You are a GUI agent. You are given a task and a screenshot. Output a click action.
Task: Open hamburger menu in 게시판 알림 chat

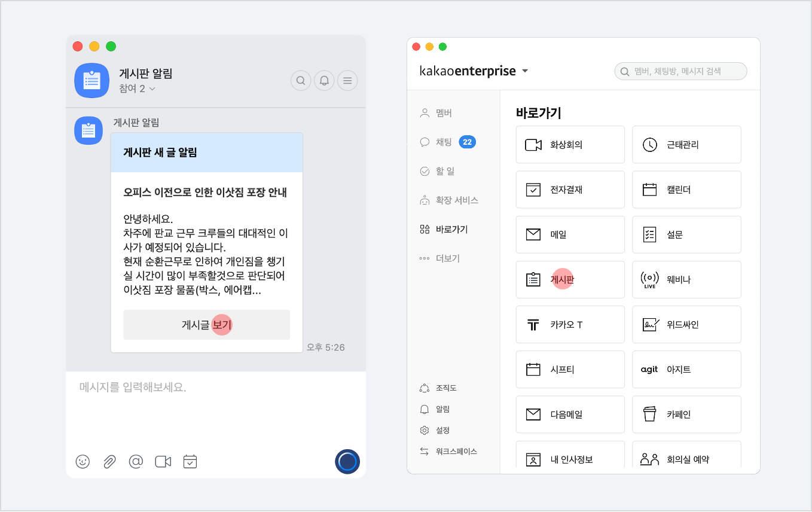[x=348, y=80]
